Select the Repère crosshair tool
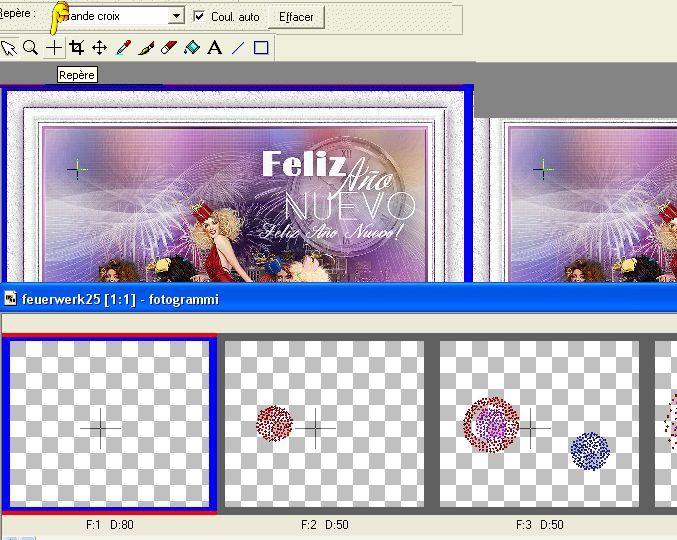This screenshot has width=677, height=540. coord(54,47)
